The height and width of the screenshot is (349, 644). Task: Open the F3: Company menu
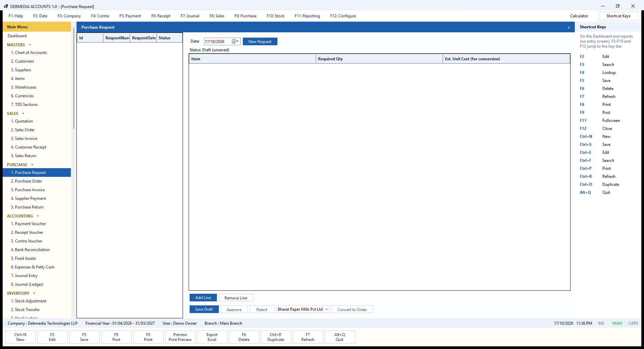point(69,16)
